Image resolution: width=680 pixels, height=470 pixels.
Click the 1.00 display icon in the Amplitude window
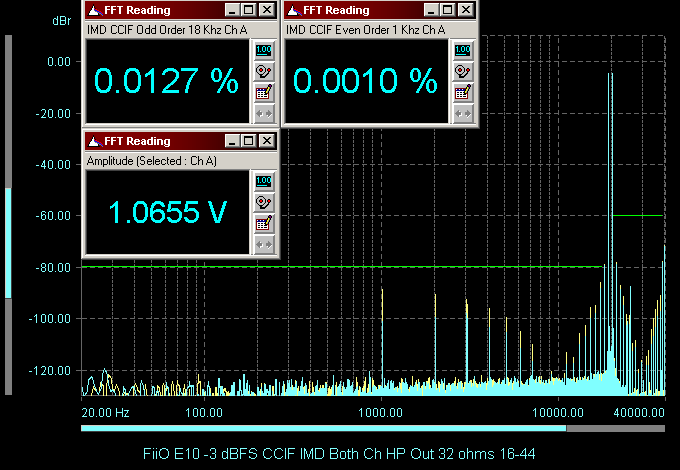[263, 181]
